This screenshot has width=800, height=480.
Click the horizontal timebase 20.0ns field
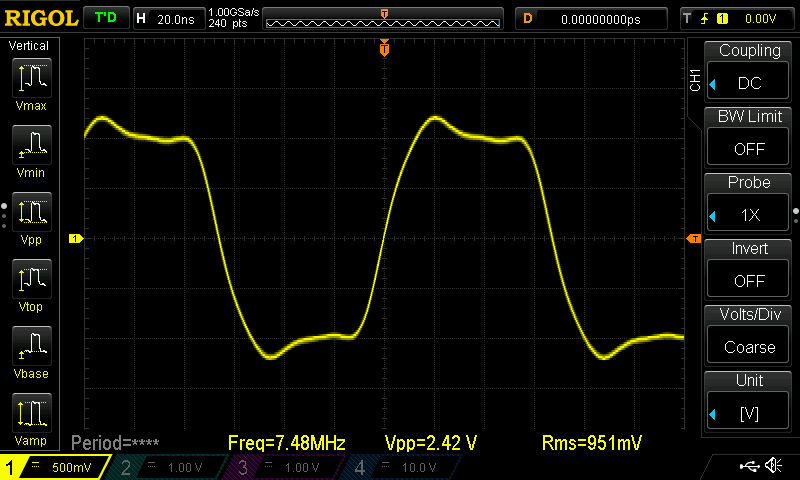tap(169, 19)
